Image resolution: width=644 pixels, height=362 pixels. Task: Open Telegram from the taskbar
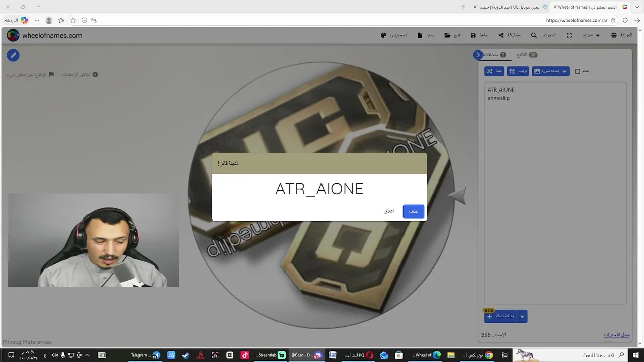click(145, 355)
